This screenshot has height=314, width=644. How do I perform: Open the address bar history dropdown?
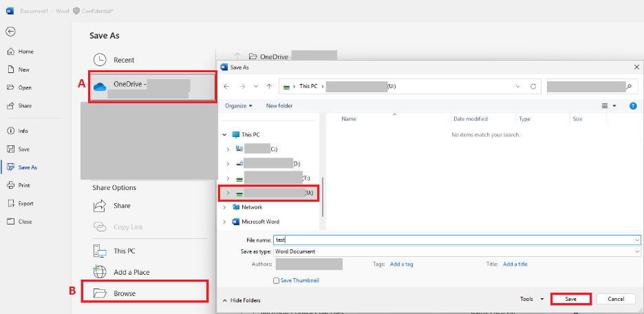coord(518,86)
